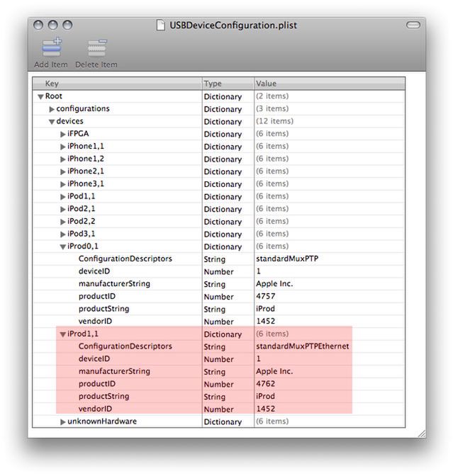Viewport: 453px width, 476px height.
Task: Click value standardMuxPTPEthernet
Action: [x=303, y=346]
